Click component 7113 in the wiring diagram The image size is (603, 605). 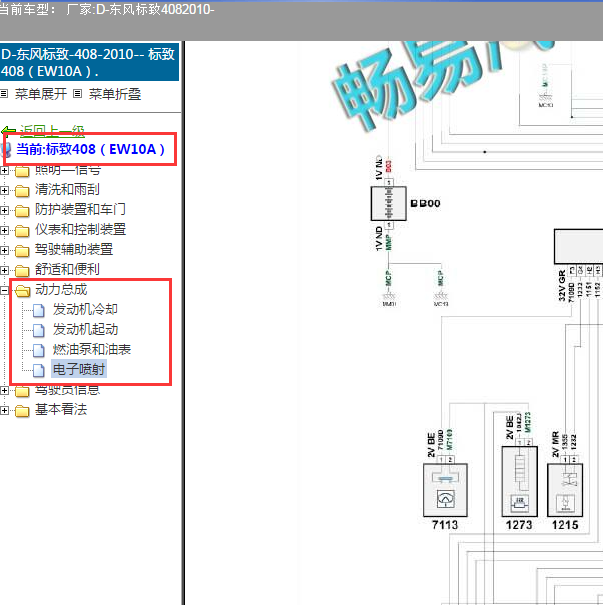click(x=445, y=490)
